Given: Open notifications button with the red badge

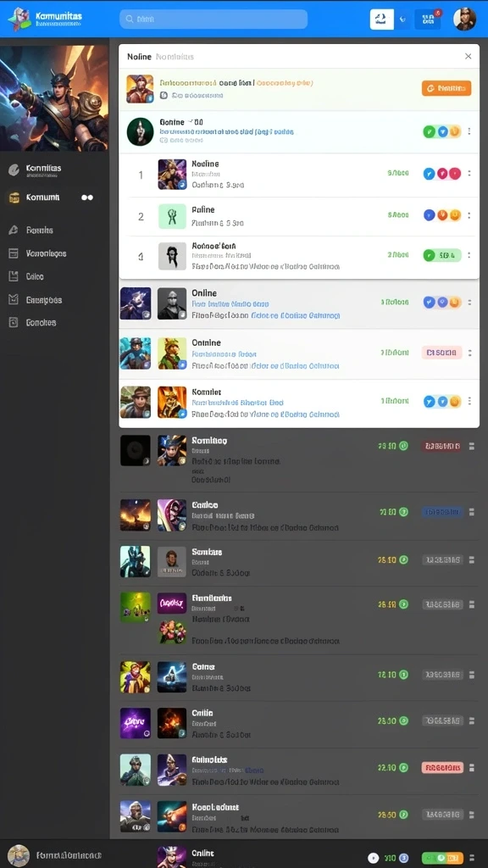Looking at the screenshot, I should [x=429, y=19].
